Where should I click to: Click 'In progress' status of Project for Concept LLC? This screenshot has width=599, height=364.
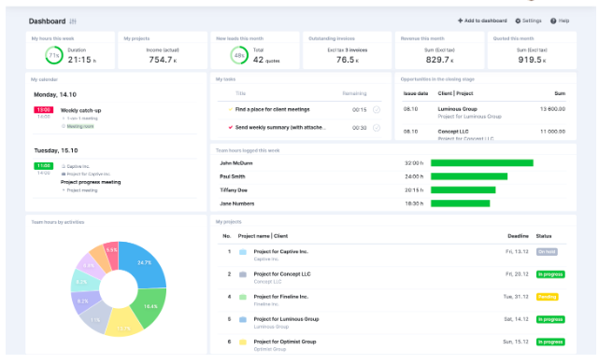(x=550, y=274)
